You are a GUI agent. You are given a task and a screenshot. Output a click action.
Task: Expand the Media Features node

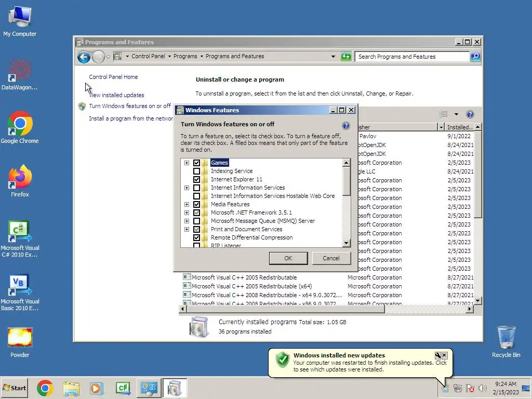coord(187,204)
